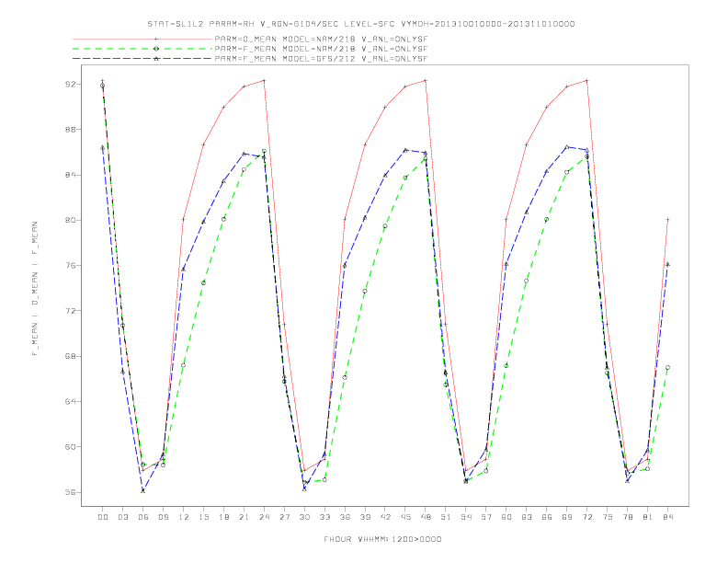This screenshot has width=728, height=563.
Task: Click forecast hour tick label 45
Action: [405, 517]
